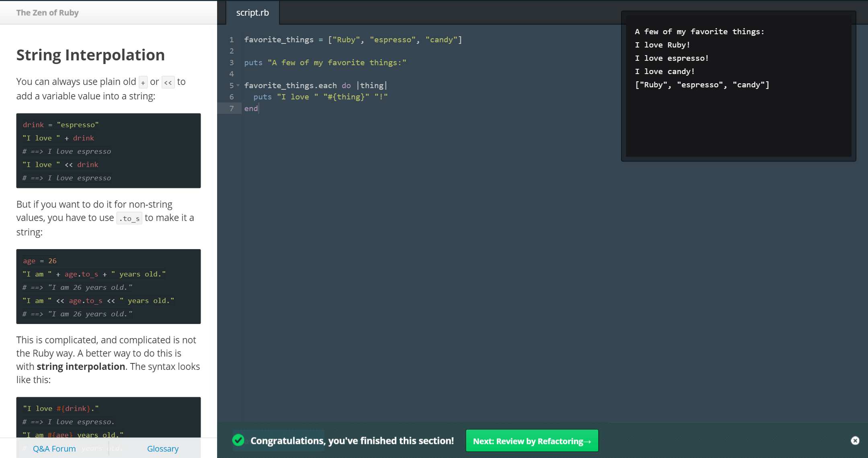The height and width of the screenshot is (458, 868).
Task: Click The Zen of Ruby course title
Action: pyautogui.click(x=47, y=12)
